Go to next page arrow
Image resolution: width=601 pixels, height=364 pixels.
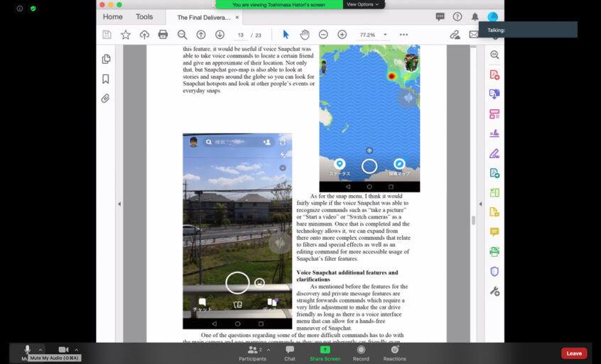click(x=220, y=35)
